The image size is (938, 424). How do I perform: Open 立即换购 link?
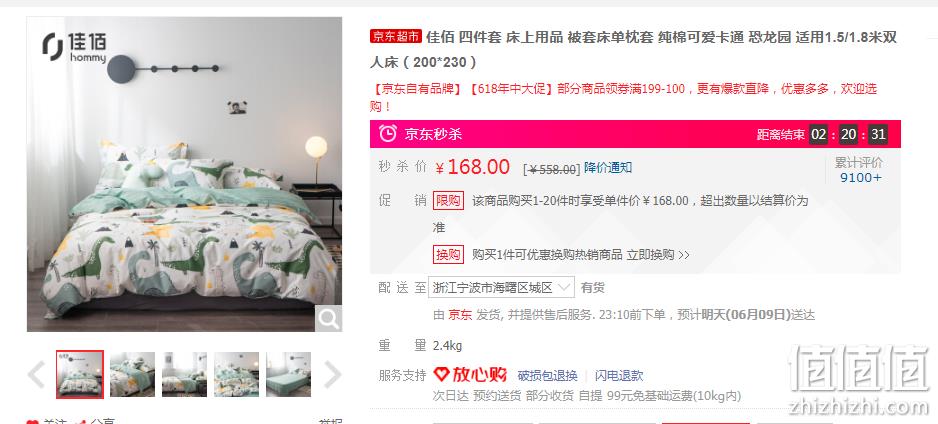[x=657, y=255]
